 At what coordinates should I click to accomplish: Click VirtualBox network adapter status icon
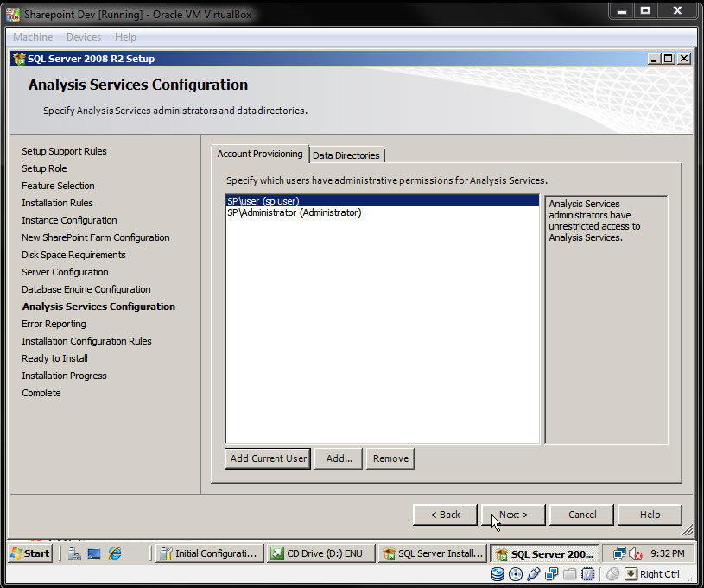click(551, 574)
